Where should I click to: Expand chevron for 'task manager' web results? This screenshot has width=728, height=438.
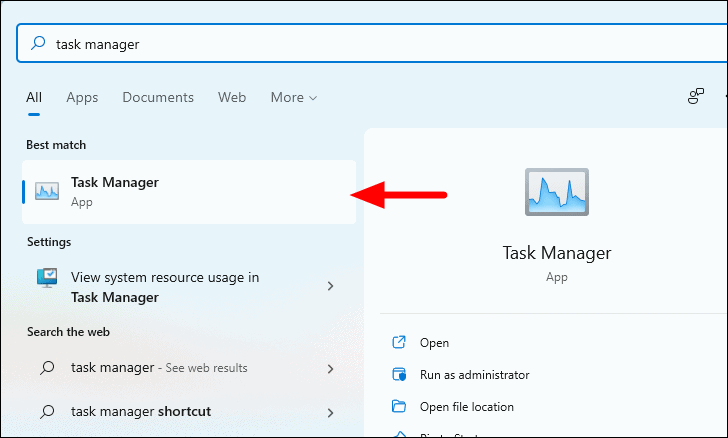(x=331, y=369)
